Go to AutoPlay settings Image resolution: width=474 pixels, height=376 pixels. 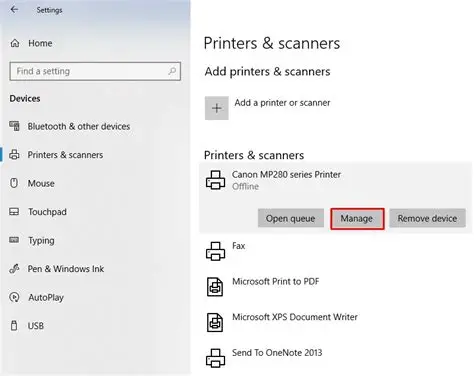[x=46, y=297]
